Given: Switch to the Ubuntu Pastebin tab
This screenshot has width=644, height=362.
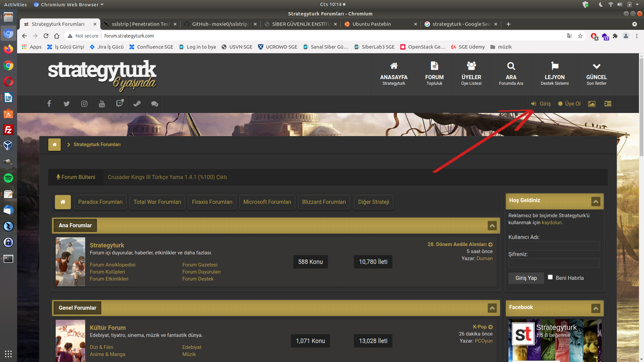Looking at the screenshot, I should (381, 24).
